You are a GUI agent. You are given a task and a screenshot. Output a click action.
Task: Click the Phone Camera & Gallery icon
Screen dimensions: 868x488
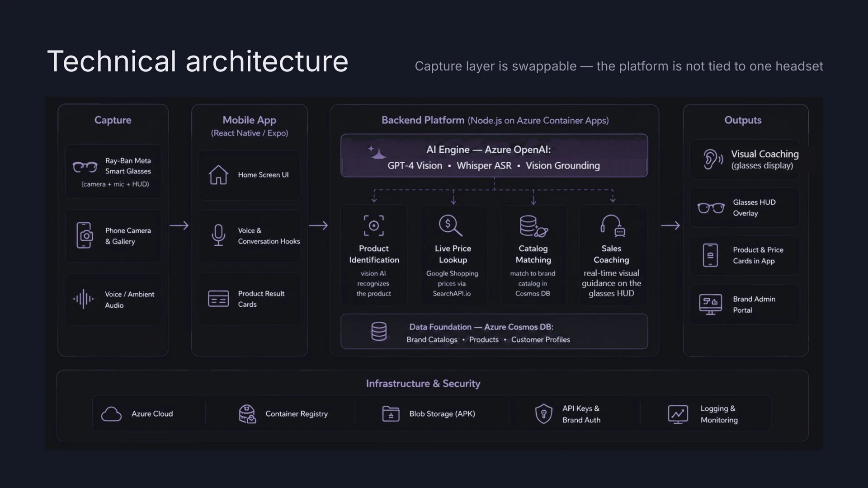85,235
